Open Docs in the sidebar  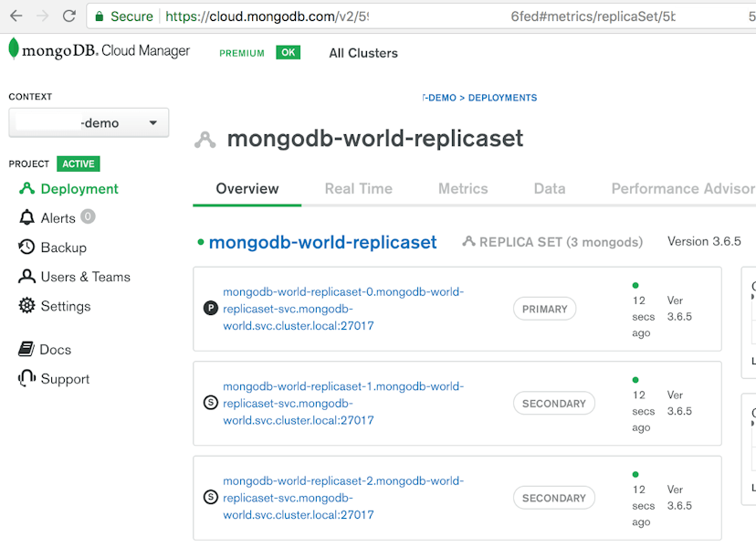click(56, 350)
